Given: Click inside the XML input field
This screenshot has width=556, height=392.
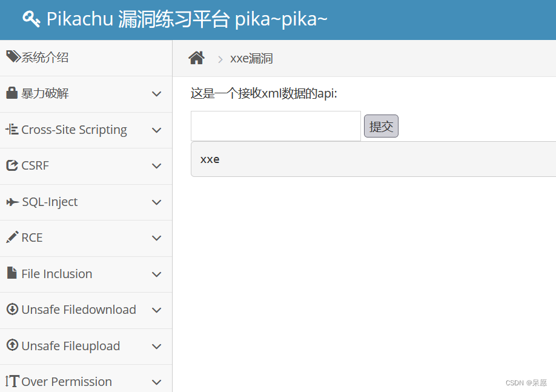Looking at the screenshot, I should click(275, 126).
